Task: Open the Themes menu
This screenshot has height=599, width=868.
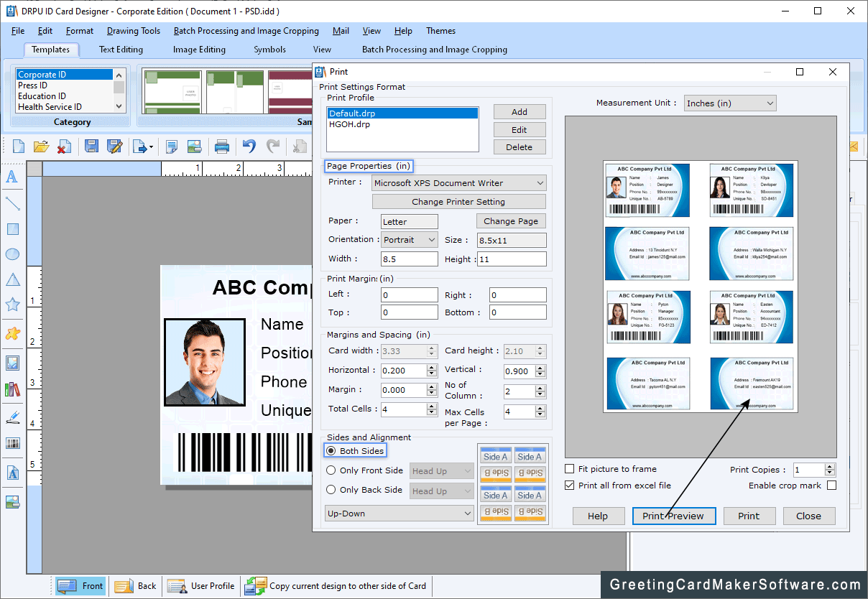Action: point(440,31)
